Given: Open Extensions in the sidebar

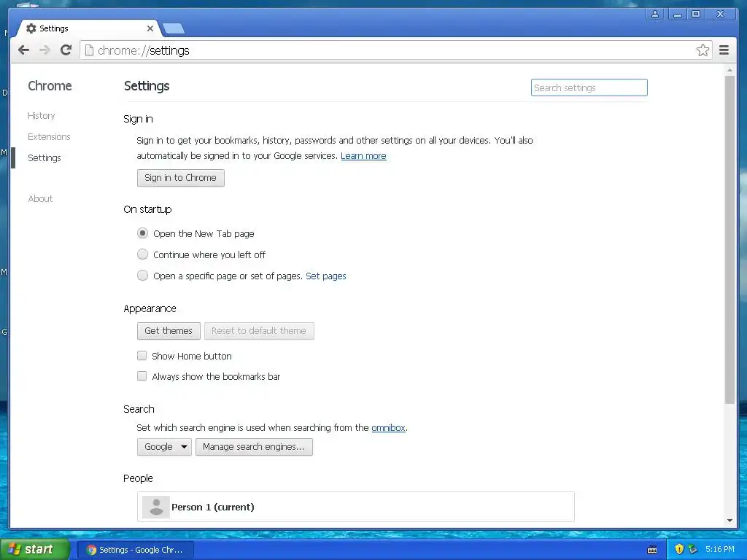Looking at the screenshot, I should pyautogui.click(x=49, y=136).
